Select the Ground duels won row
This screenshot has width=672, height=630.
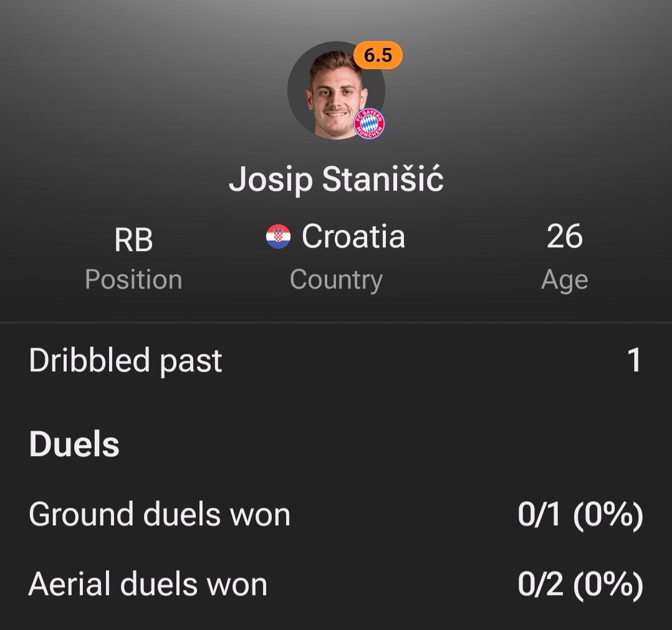coord(336,514)
